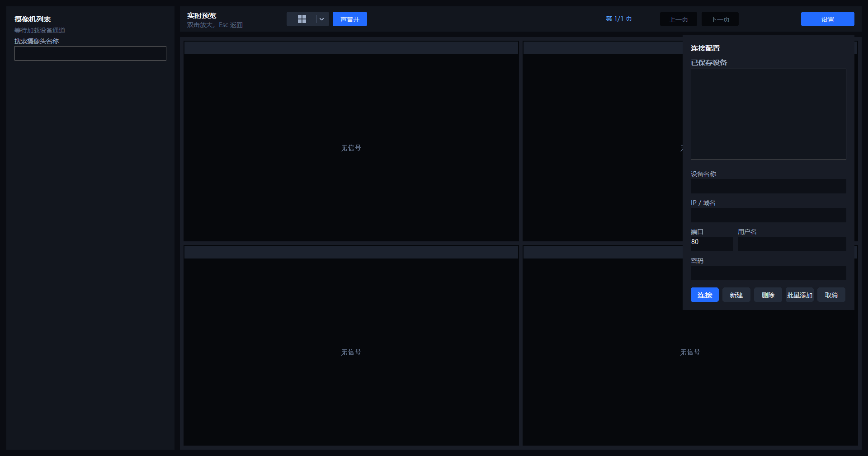Click the 批量添加 batch add button
The width and height of the screenshot is (868, 456).
tap(800, 295)
